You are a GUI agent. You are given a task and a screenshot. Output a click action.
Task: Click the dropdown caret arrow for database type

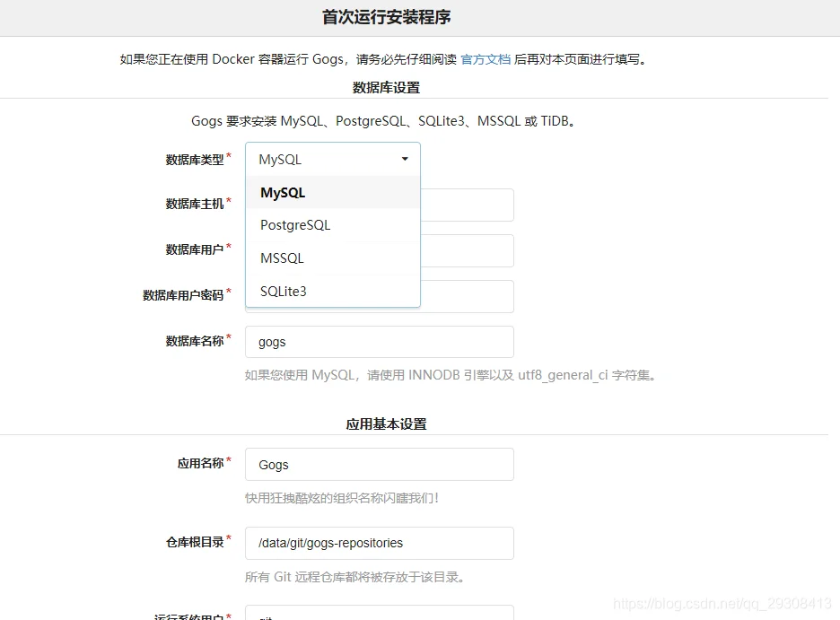click(405, 159)
